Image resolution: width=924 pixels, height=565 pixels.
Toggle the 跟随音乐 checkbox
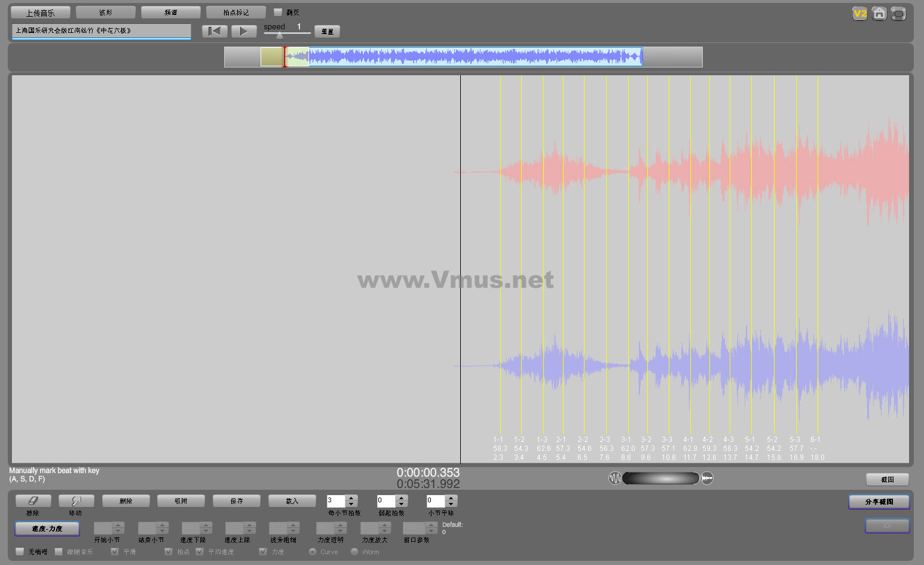[x=59, y=551]
